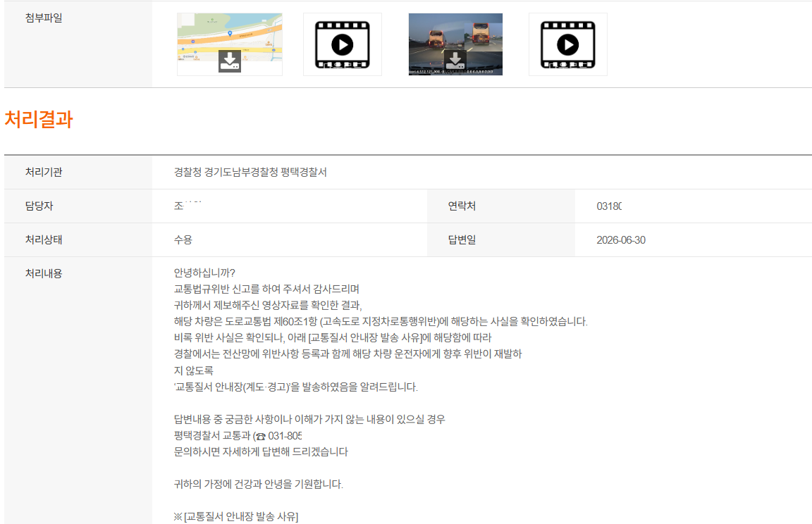The height and width of the screenshot is (524, 812).
Task: Click the line 답변내용 중 궁금한 사항이나
Action: 309,419
